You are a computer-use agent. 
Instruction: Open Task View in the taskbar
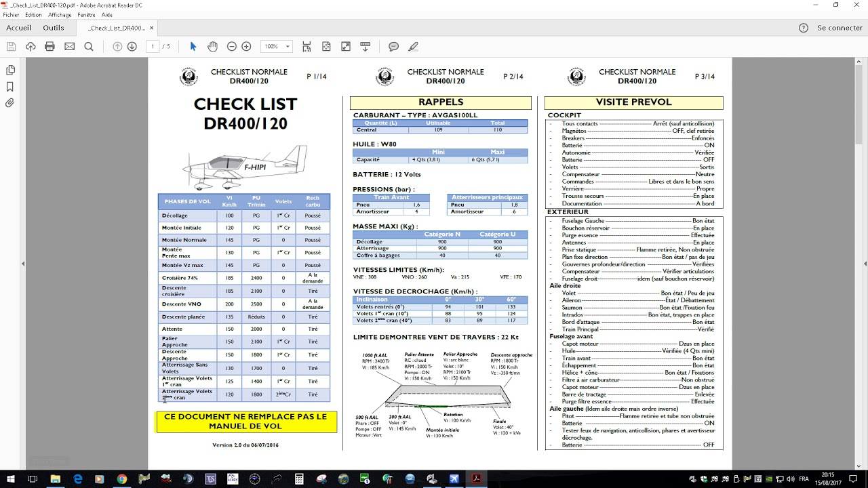pos(32,479)
